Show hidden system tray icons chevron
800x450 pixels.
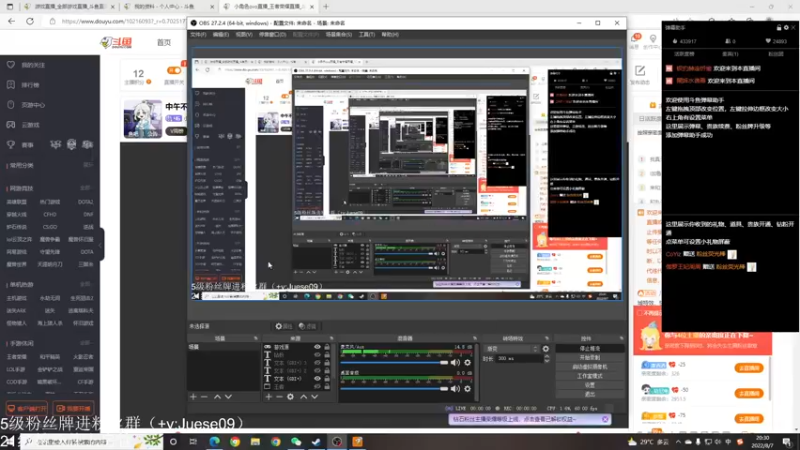pos(678,442)
